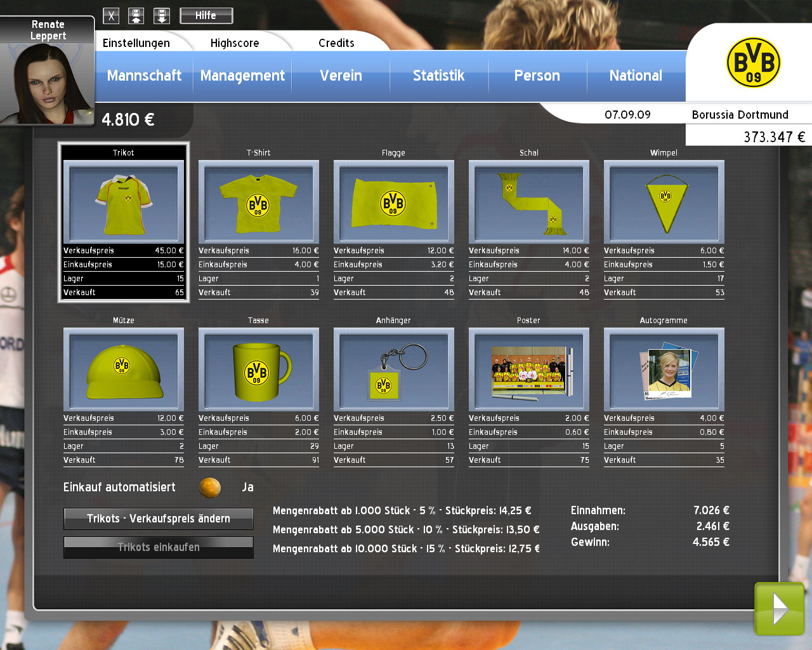
Task: Open the Management menu tab
Action: 242,76
